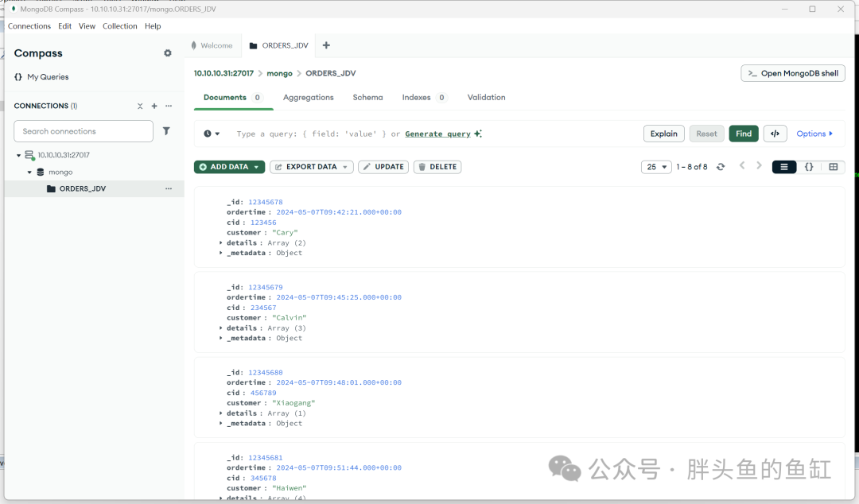Viewport: 859px width, 504px height.
Task: Switch to list view
Action: [784, 167]
